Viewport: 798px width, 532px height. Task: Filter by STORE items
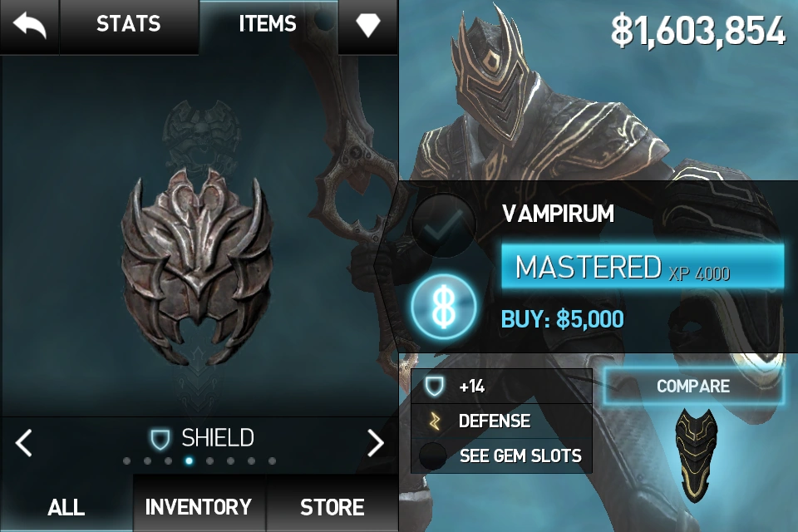332,506
